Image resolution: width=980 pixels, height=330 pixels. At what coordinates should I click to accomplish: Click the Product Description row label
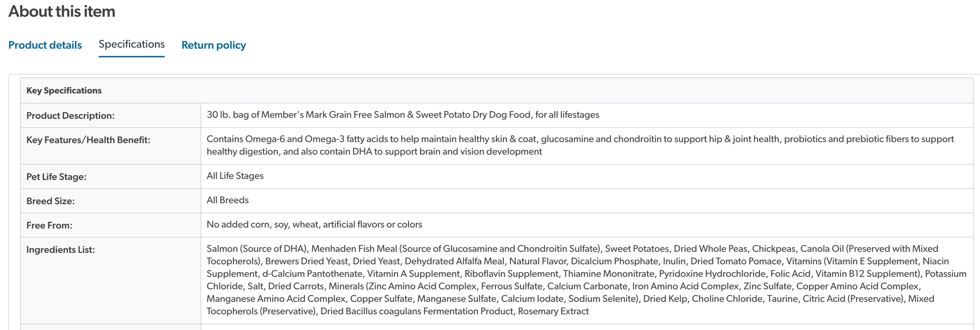coord(70,116)
